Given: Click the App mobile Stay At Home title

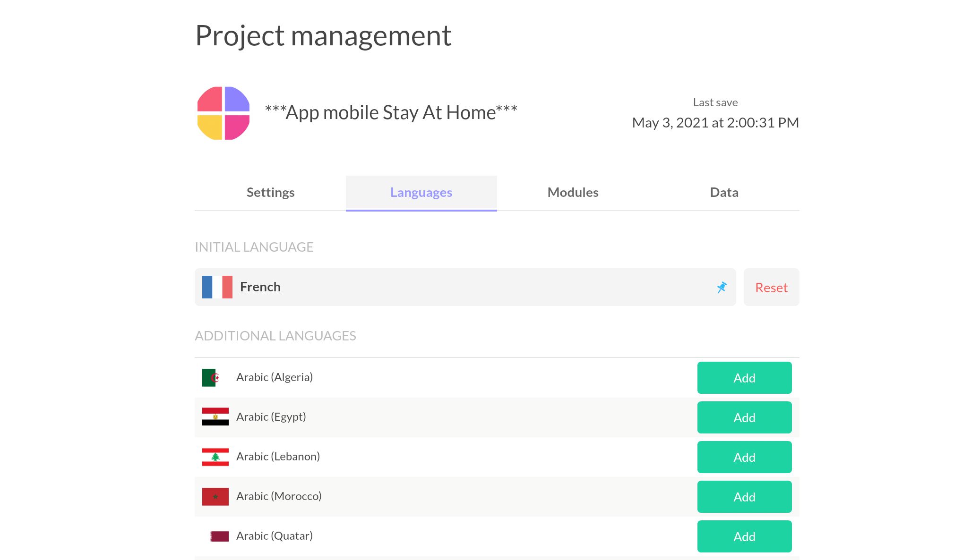Looking at the screenshot, I should click(x=391, y=112).
